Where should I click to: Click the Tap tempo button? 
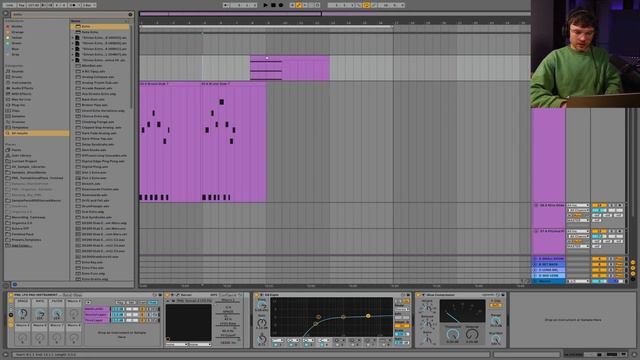point(22,5)
